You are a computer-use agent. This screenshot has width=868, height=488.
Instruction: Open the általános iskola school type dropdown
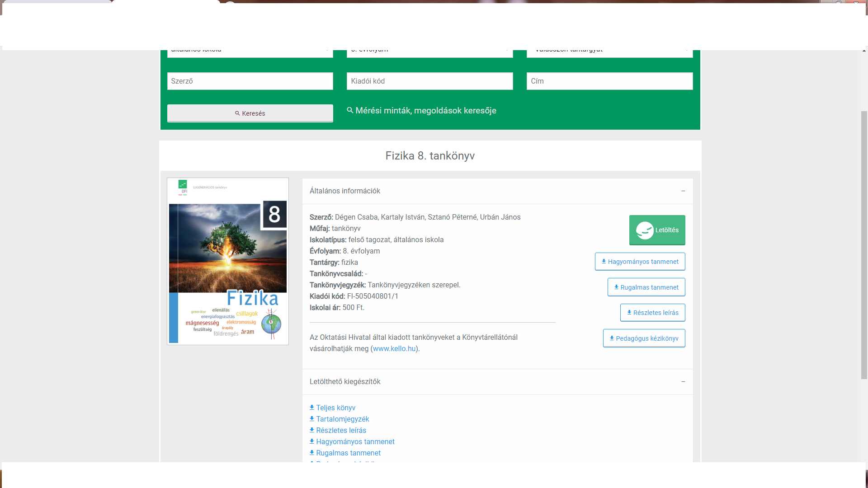(x=250, y=53)
